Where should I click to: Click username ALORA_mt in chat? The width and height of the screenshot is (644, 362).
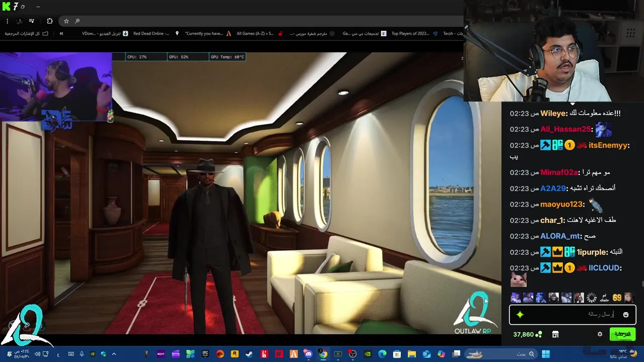point(560,236)
